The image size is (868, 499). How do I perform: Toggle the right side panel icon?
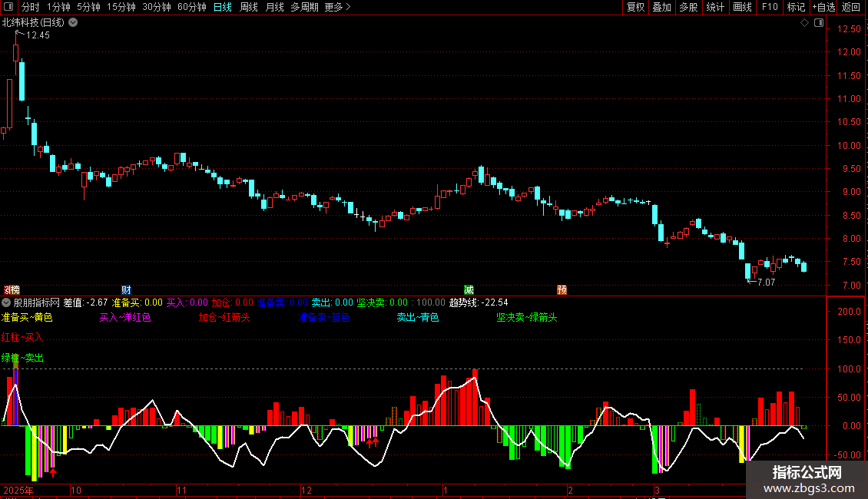click(x=819, y=23)
